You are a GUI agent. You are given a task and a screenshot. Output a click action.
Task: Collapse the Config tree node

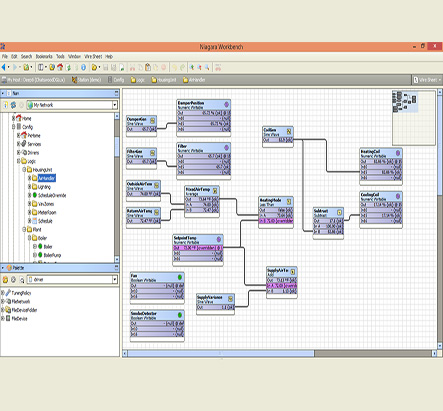14,127
